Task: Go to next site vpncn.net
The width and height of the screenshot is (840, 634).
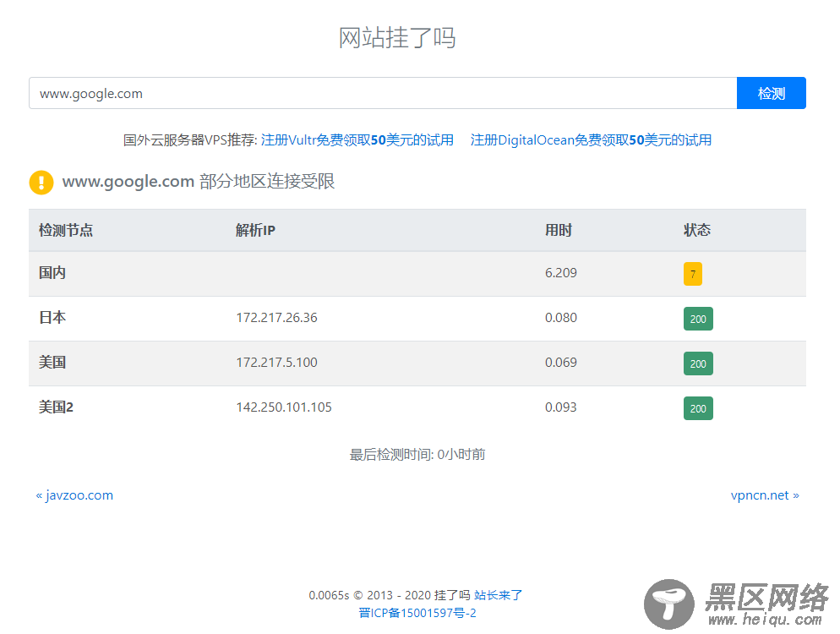Action: tap(765, 495)
